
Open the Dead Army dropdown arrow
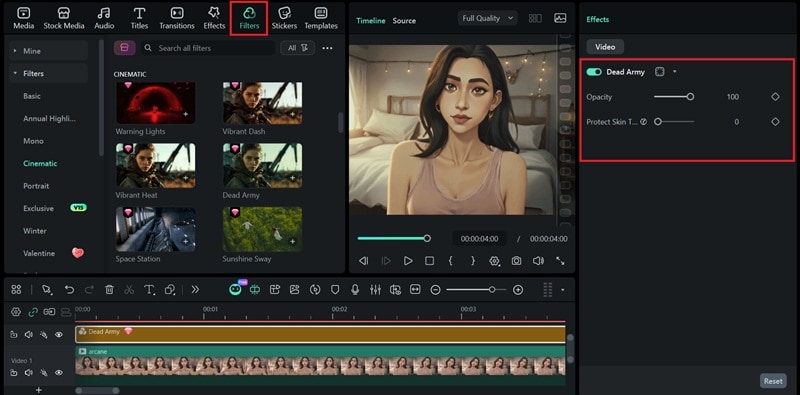674,72
